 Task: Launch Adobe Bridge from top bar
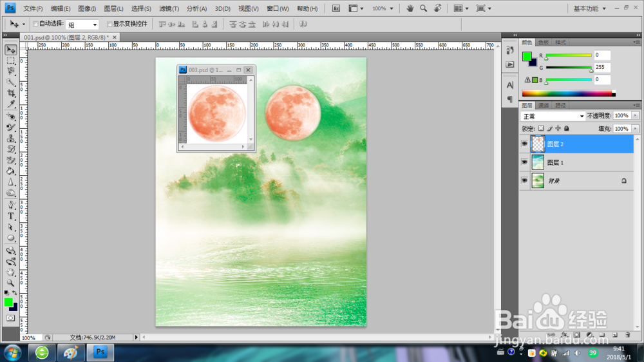click(336, 8)
